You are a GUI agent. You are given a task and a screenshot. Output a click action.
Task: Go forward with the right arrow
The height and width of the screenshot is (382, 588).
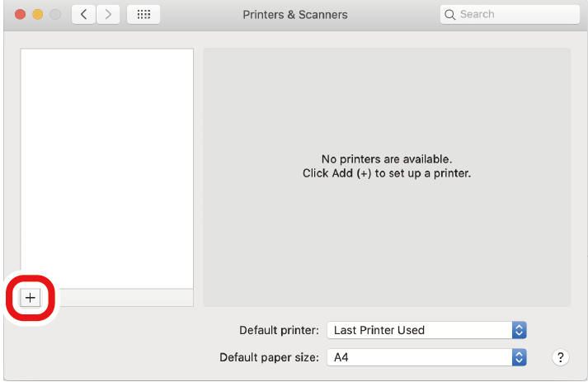pos(109,14)
